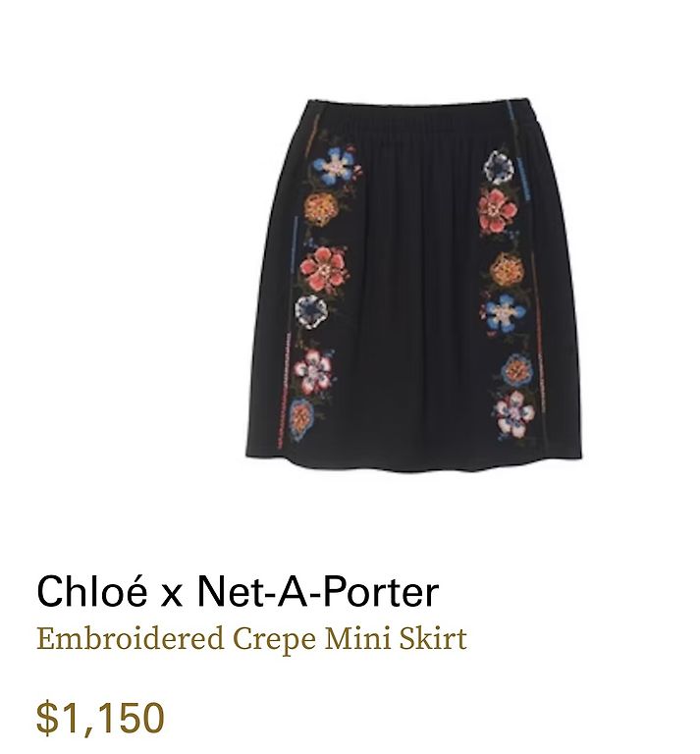Select the $1,150 price text
This screenshot has height=754, width=700.
coord(100,719)
